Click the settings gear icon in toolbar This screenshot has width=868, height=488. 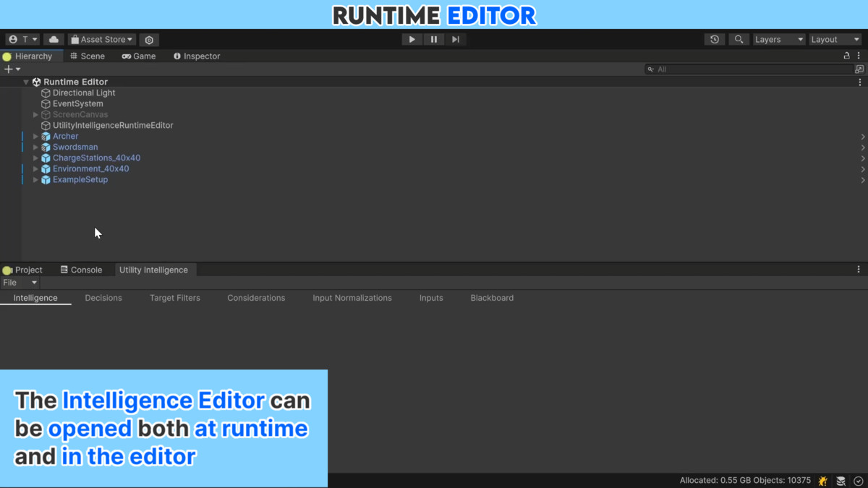[x=149, y=40]
